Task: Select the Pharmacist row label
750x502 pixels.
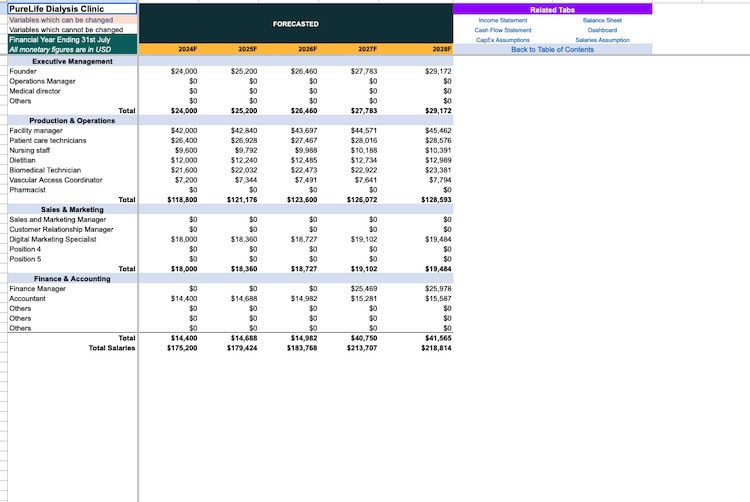Action: (27, 190)
